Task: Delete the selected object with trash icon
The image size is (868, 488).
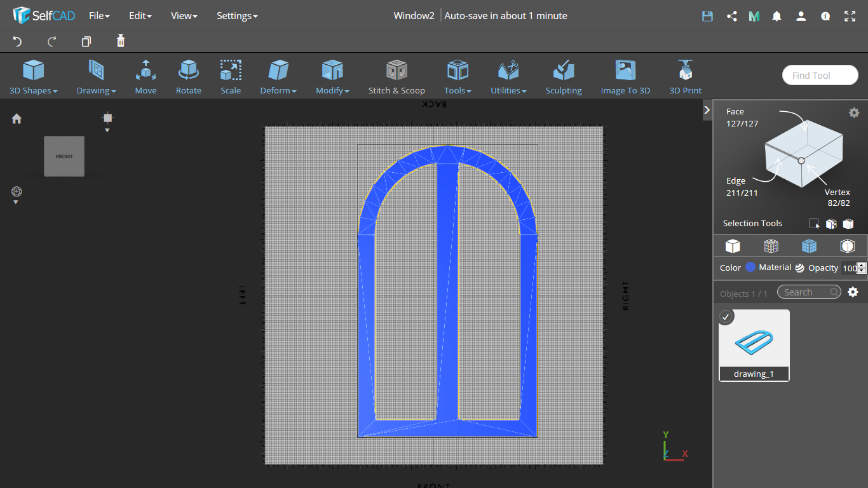Action: pyautogui.click(x=121, y=41)
